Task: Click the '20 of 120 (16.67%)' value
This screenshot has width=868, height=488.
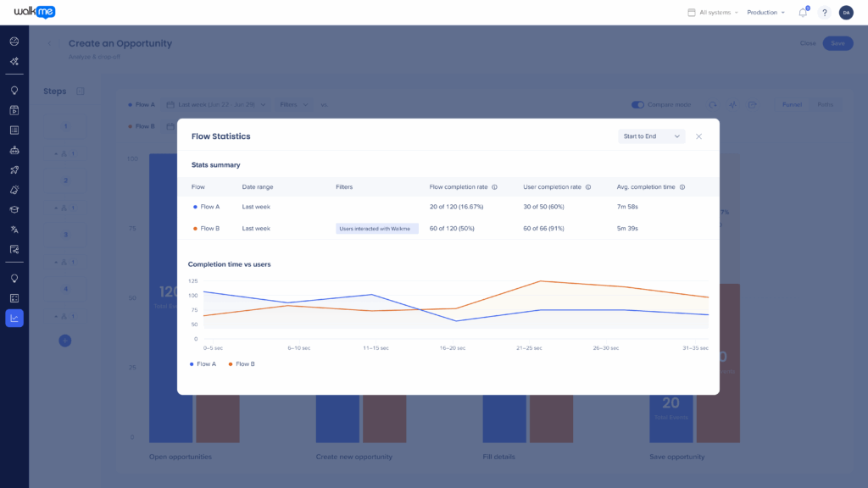Action: click(x=456, y=207)
